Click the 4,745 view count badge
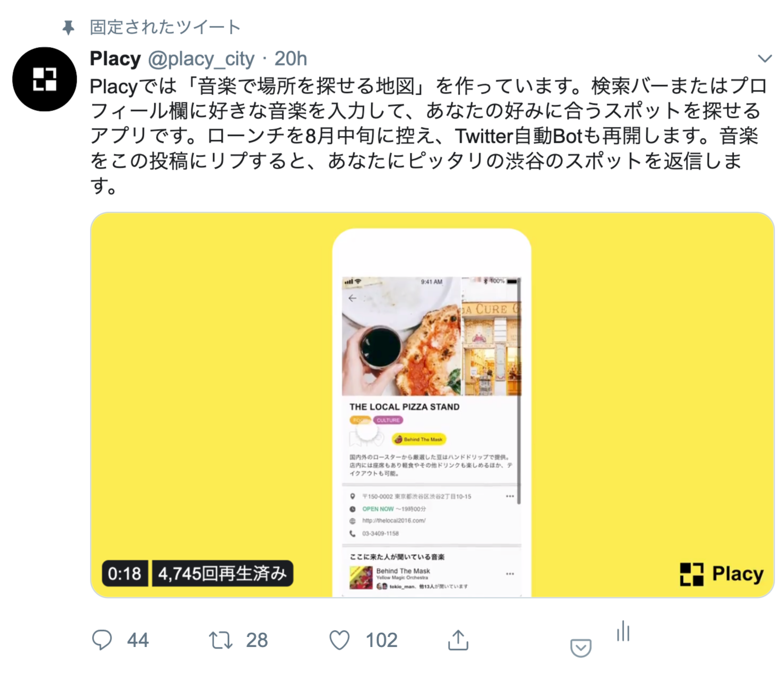 [223, 573]
